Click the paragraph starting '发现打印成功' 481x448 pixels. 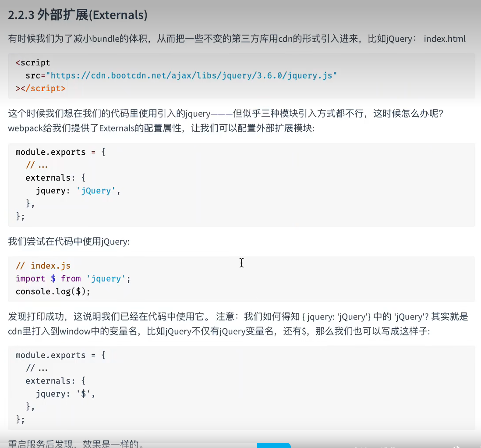pos(238,316)
